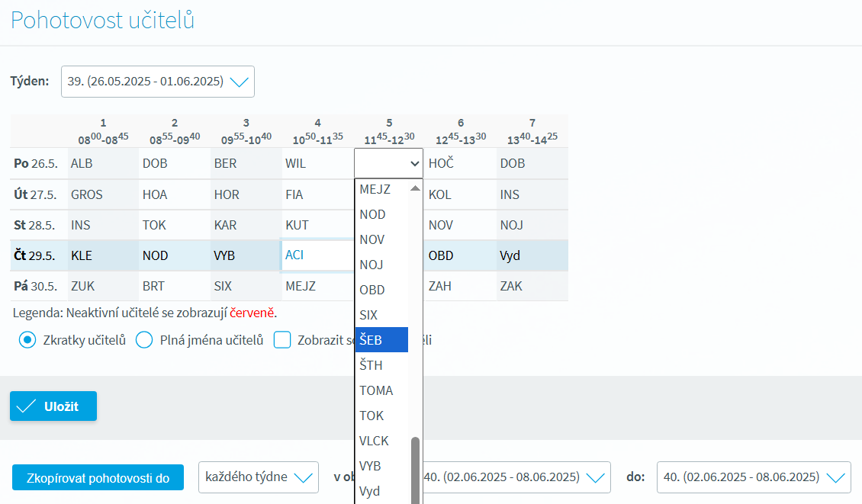
Task: Choose TOMA in the dropdown list
Action: 381,390
